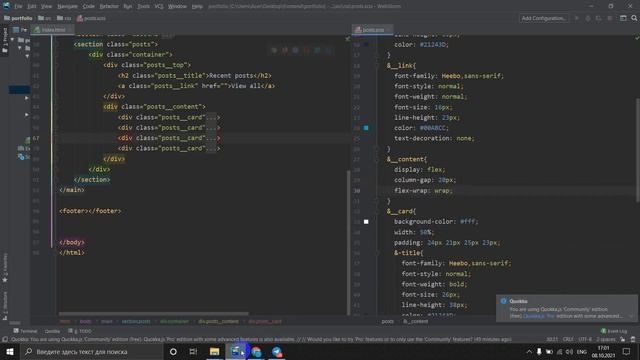
Task: Click src folder breadcrumb in navigation bar
Action: point(44,18)
